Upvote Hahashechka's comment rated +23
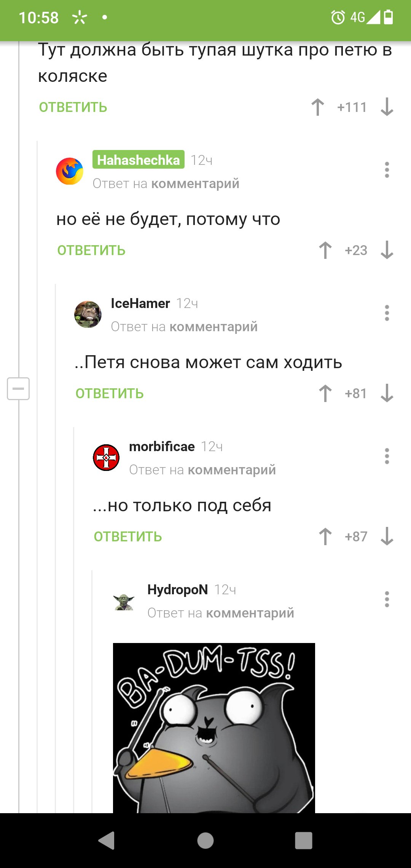Viewport: 411px width, 868px height. [x=325, y=250]
